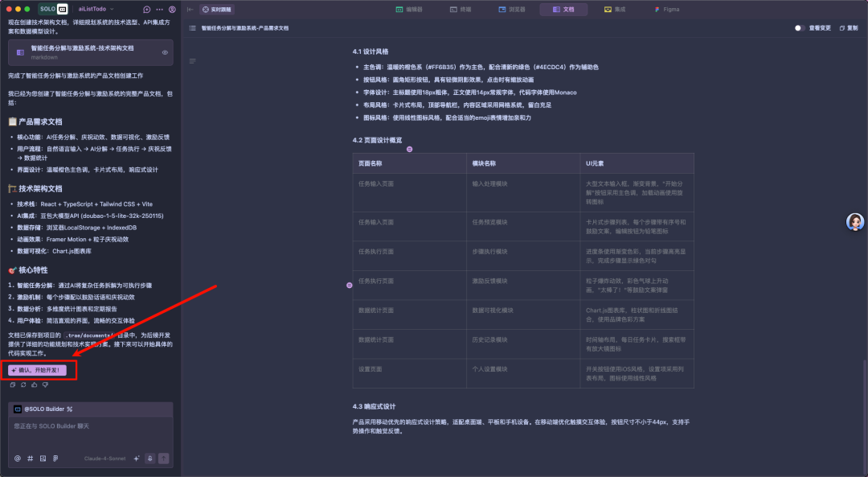
Task: Preview the 技术架构文档 card with the eye icon
Action: tap(165, 52)
